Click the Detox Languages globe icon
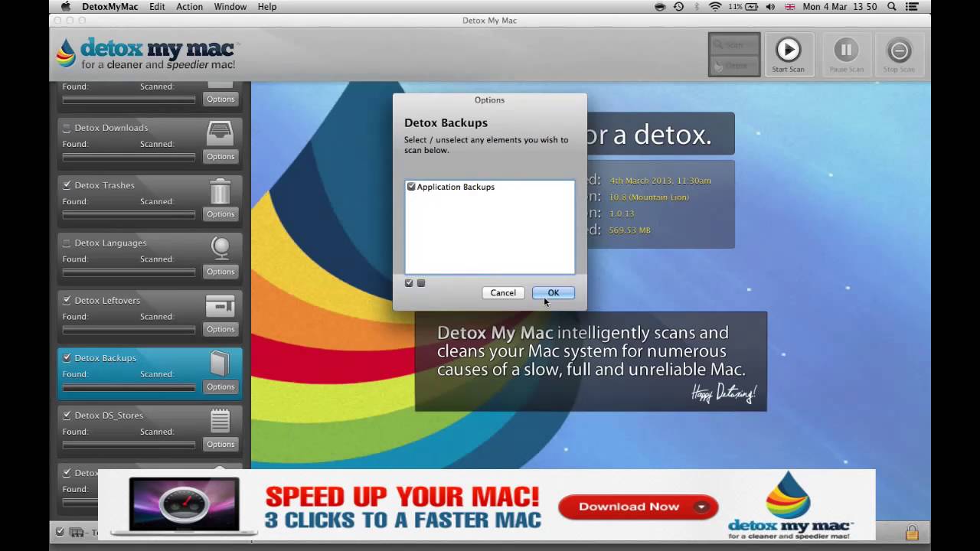The height and width of the screenshot is (551, 980). click(220, 247)
